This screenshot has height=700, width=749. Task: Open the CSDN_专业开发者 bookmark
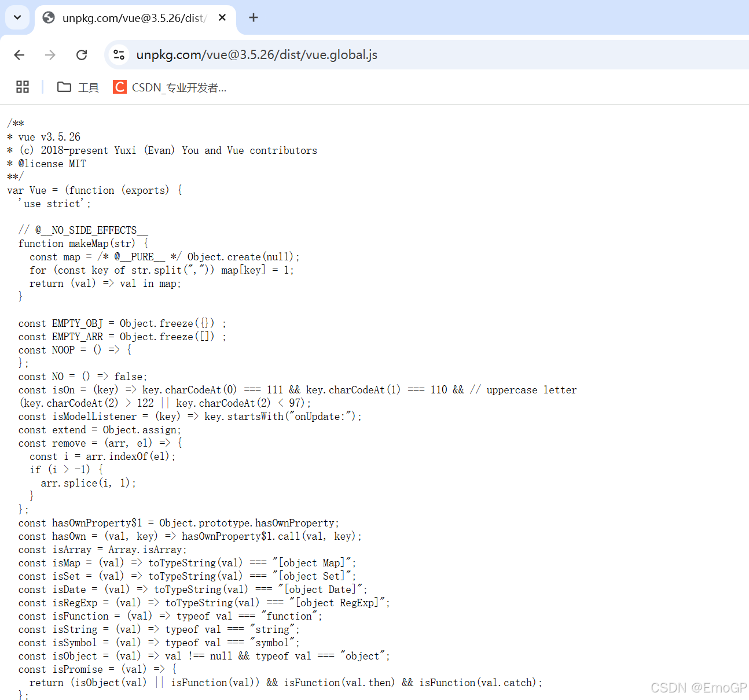click(170, 87)
